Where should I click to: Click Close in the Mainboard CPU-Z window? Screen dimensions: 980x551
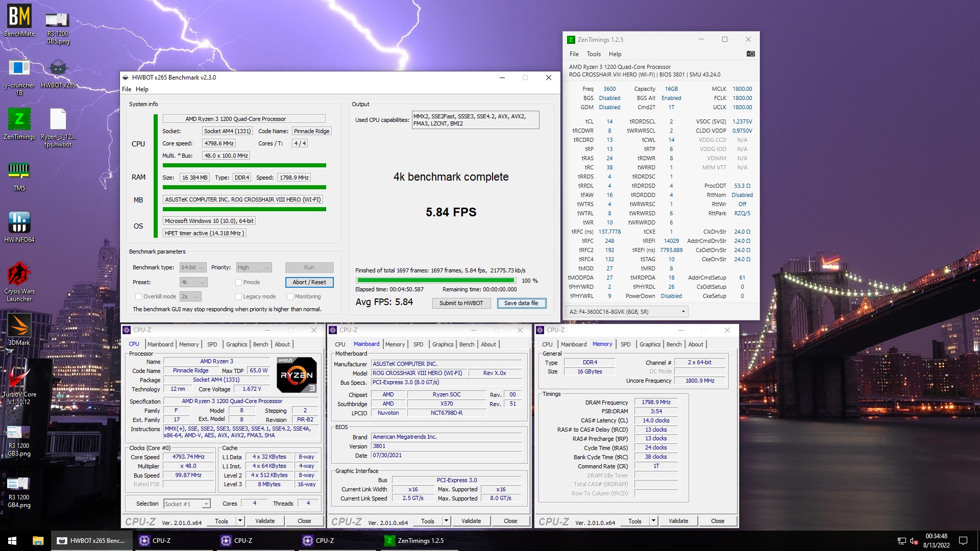[x=510, y=521]
